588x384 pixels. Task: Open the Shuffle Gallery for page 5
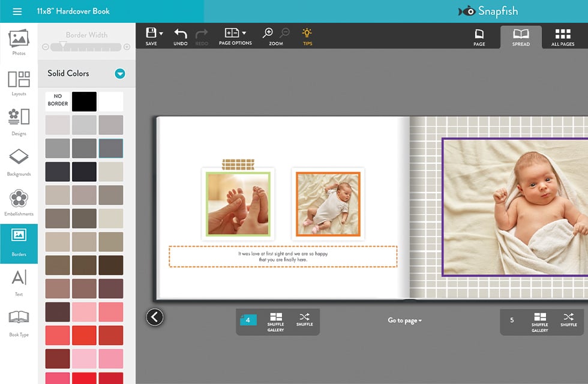539,321
